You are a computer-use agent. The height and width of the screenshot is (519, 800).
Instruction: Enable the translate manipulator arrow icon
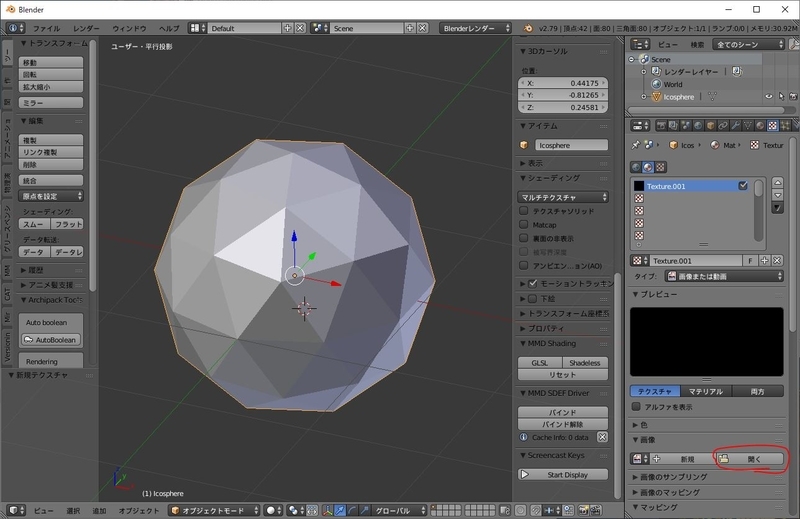pyautogui.click(x=340, y=510)
